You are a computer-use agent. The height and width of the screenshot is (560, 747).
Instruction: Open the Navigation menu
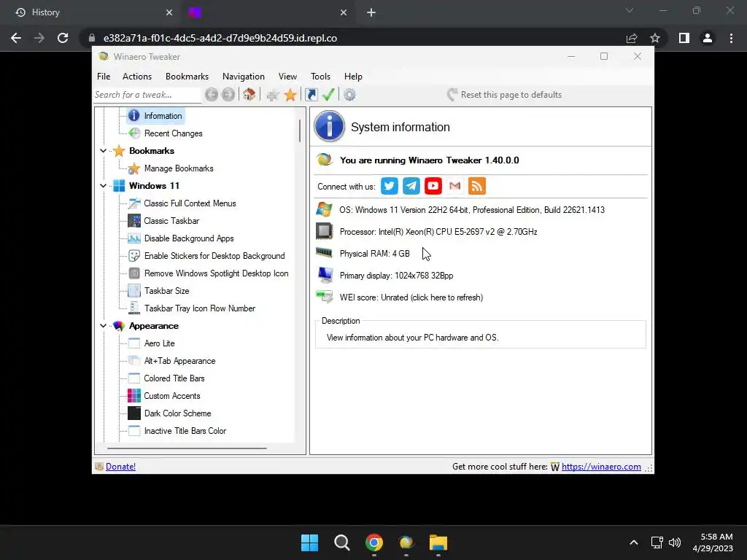point(244,76)
